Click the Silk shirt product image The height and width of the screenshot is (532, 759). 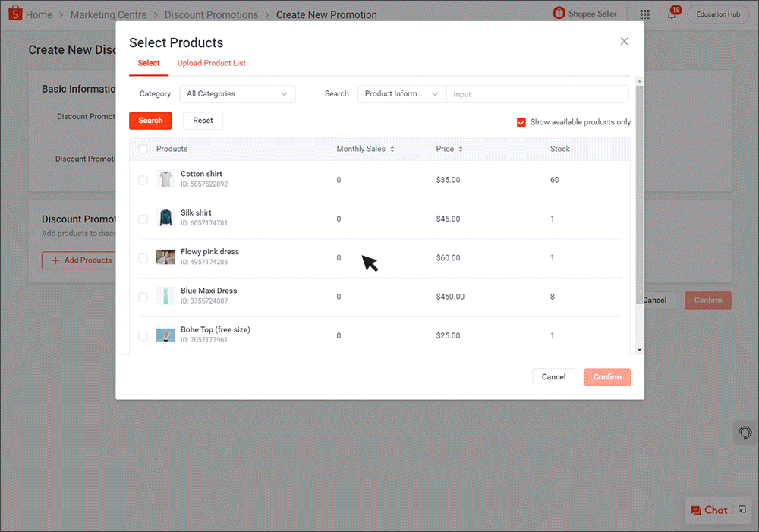click(x=165, y=219)
